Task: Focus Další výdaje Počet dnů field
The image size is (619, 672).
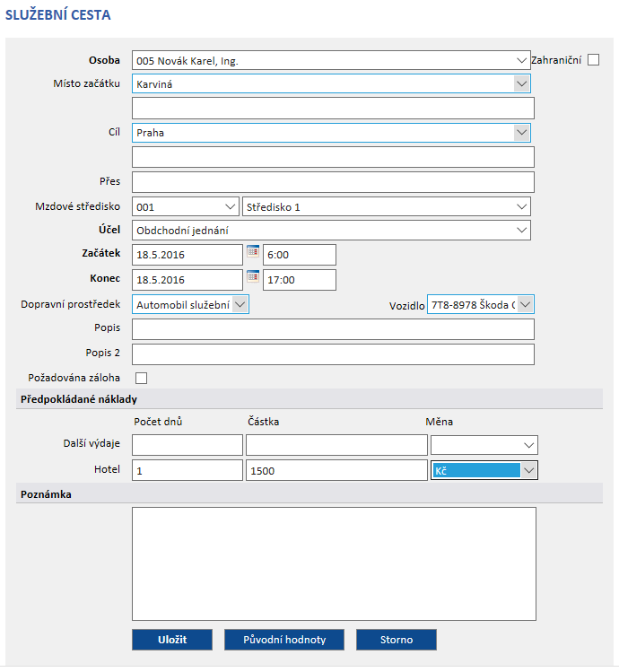Action: pyautogui.click(x=187, y=445)
